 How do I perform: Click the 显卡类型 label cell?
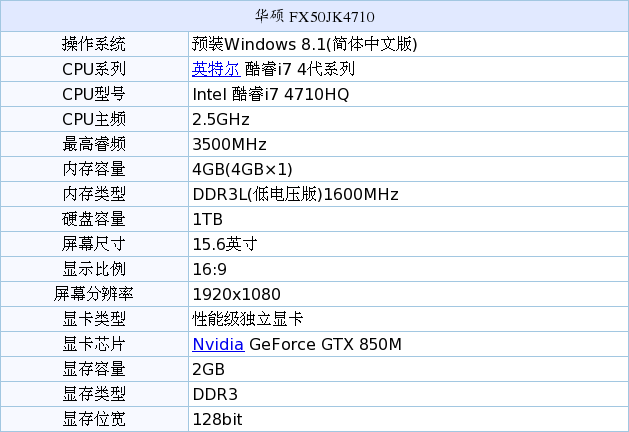coord(94,319)
